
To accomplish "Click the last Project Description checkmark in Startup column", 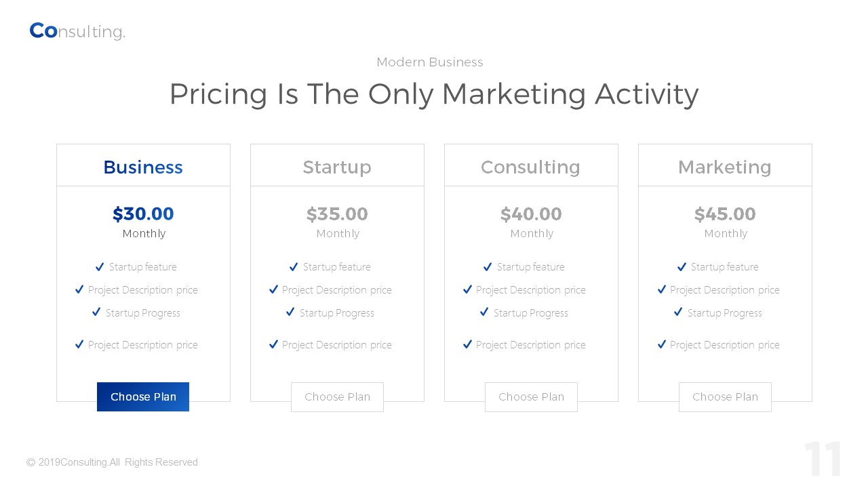I will 273,344.
